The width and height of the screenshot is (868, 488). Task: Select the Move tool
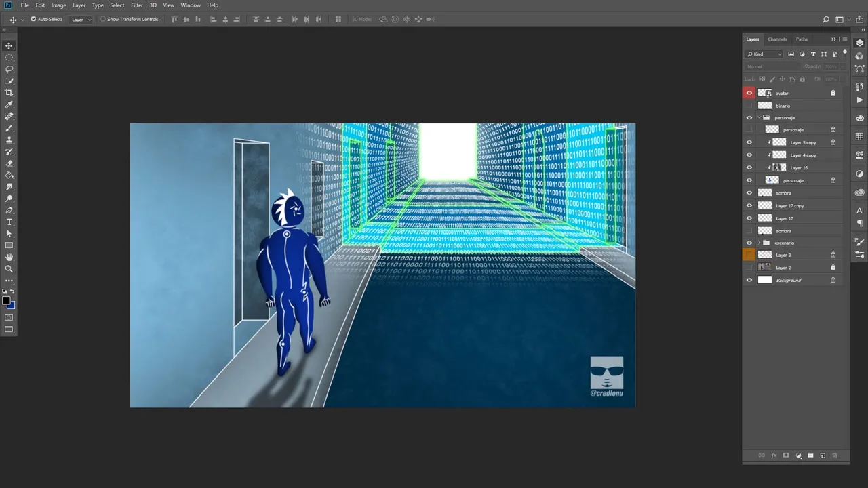click(x=9, y=45)
